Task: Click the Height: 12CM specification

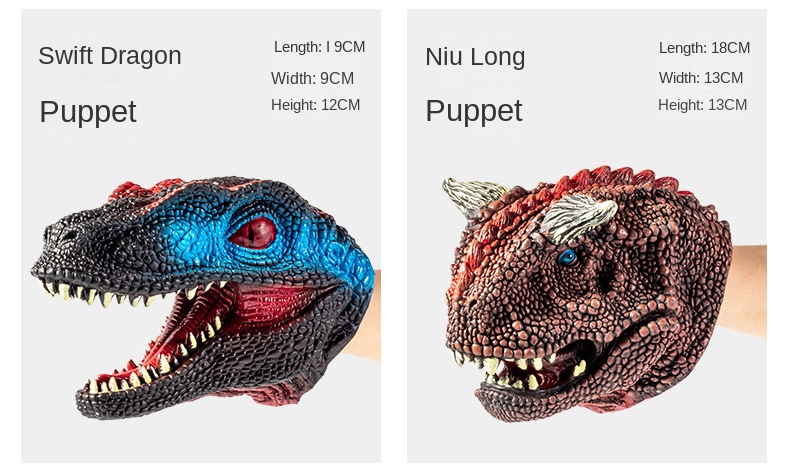Action: click(315, 105)
